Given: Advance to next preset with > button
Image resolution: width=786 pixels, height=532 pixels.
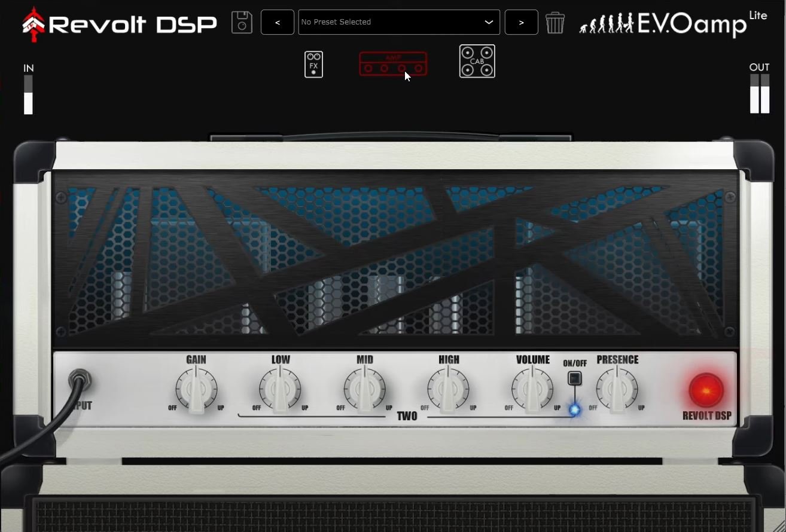Looking at the screenshot, I should pos(521,22).
